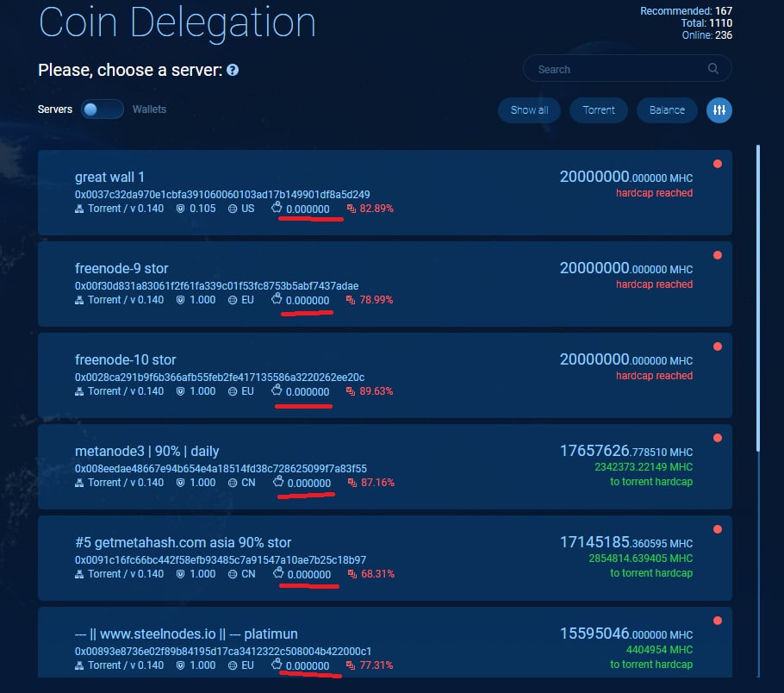Screen dimensions: 784x693
Task: Click the red status dot on steelnodes.io
Action: [x=718, y=621]
